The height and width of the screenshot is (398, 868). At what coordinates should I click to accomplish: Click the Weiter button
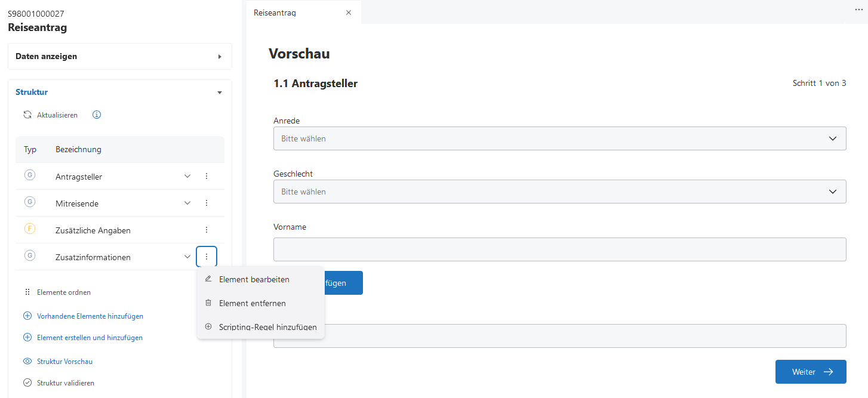810,372
